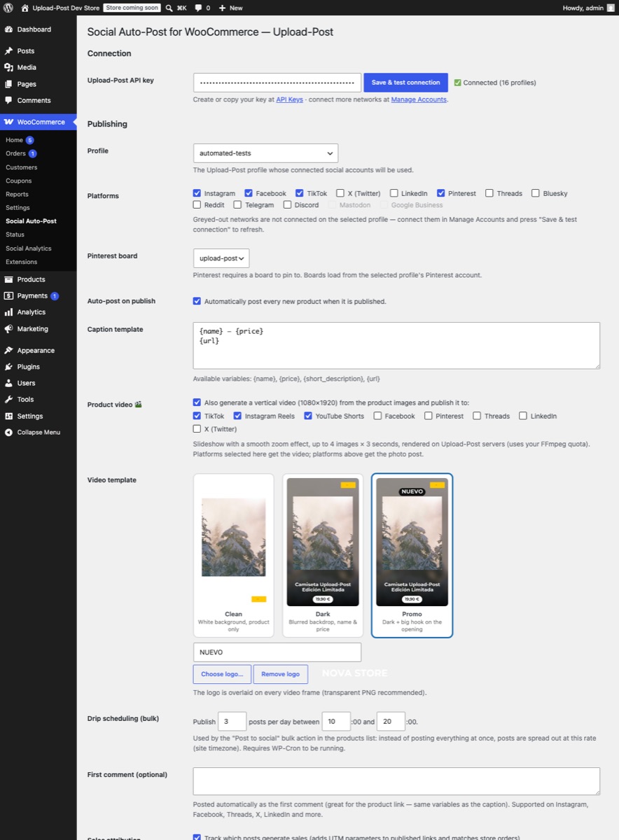
Task: Open WooCommerce Customers submenu item
Action: point(22,167)
